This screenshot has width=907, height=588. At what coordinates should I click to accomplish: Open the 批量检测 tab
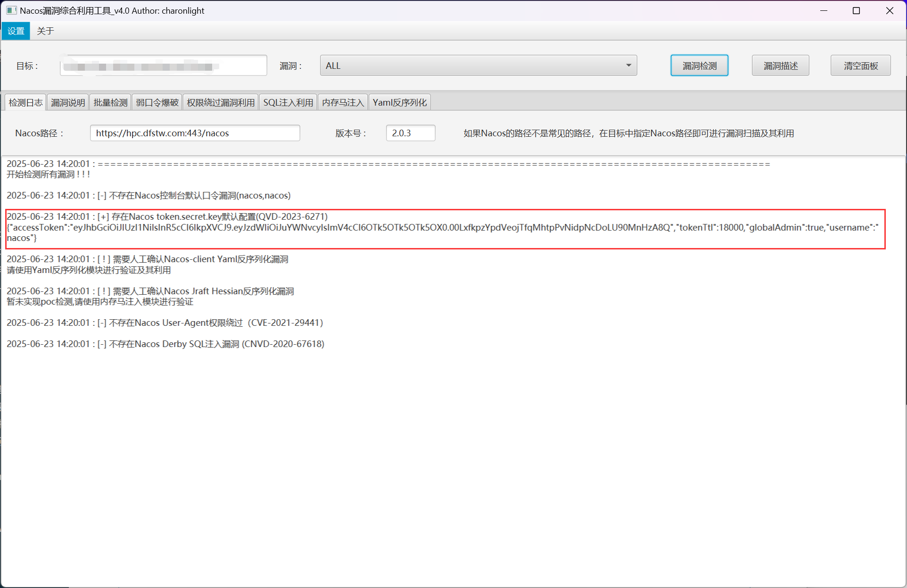[x=110, y=102]
